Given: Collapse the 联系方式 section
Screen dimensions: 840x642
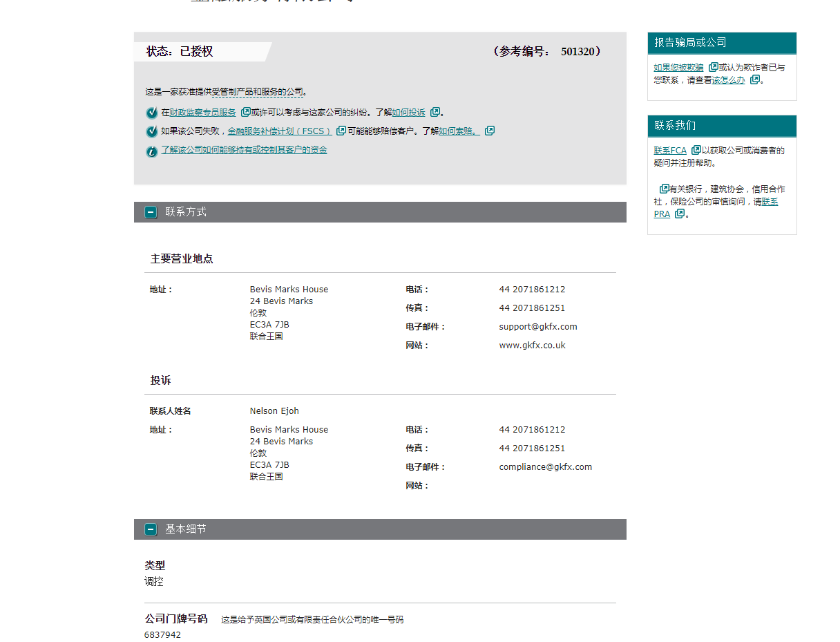Looking at the screenshot, I should click(151, 212).
